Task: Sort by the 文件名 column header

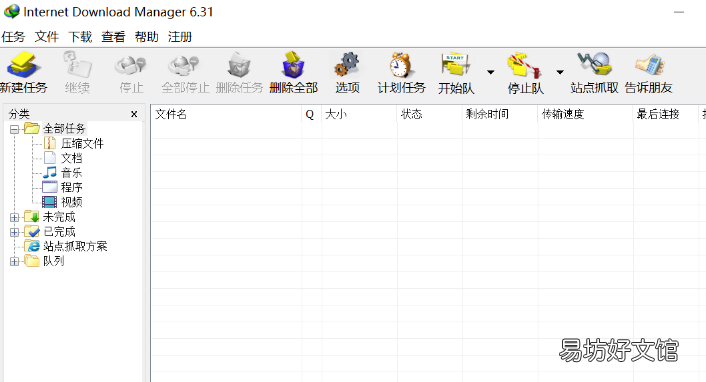Action: 226,114
